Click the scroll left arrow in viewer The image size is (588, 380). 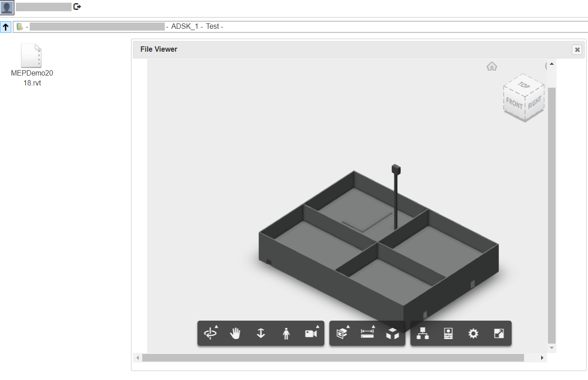tap(138, 358)
